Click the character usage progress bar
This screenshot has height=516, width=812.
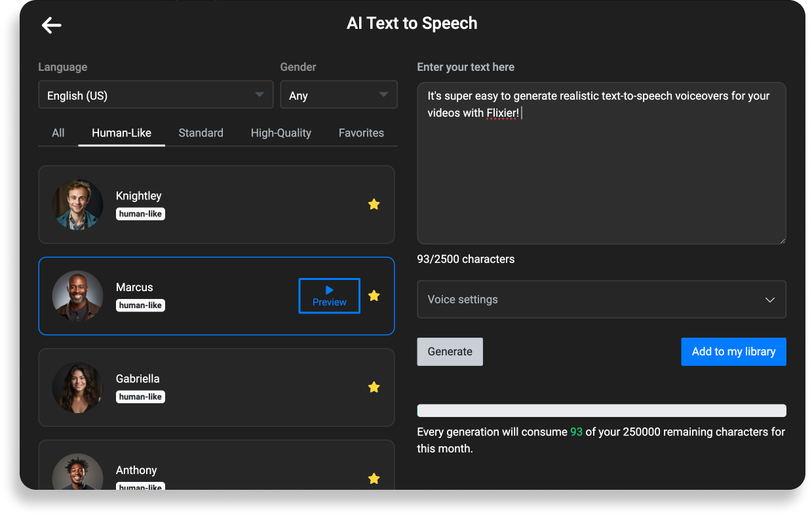[601, 410]
